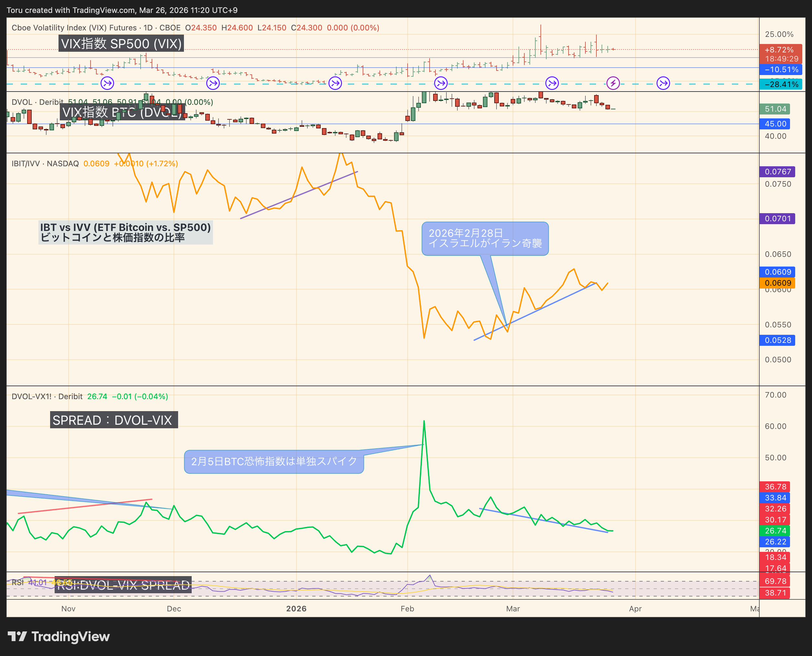Click the rollover arrow icon near Nov on VIX chart

pyautogui.click(x=107, y=83)
